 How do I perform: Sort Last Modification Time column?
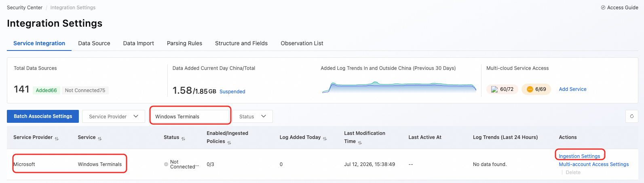click(360, 143)
